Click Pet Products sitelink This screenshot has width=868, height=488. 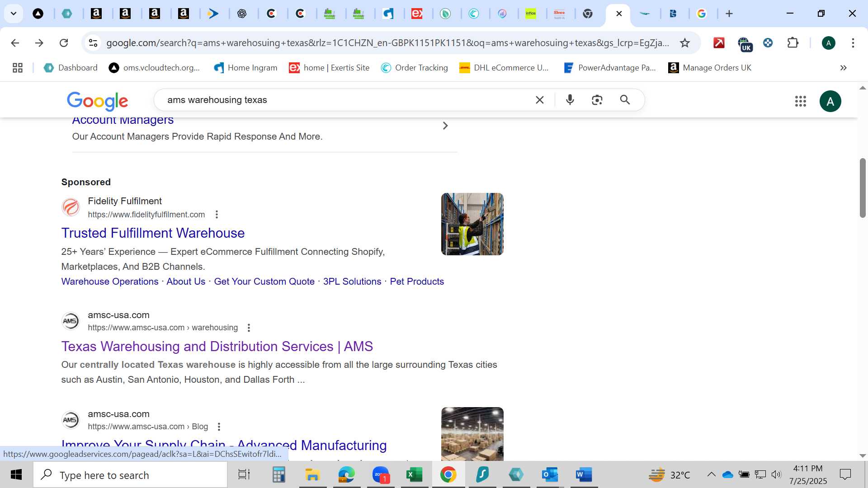(417, 282)
